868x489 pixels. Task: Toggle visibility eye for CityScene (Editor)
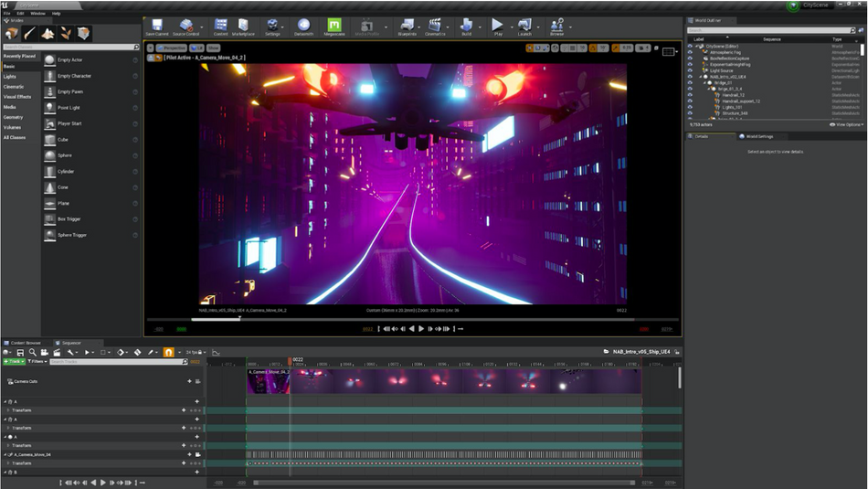[x=691, y=46]
